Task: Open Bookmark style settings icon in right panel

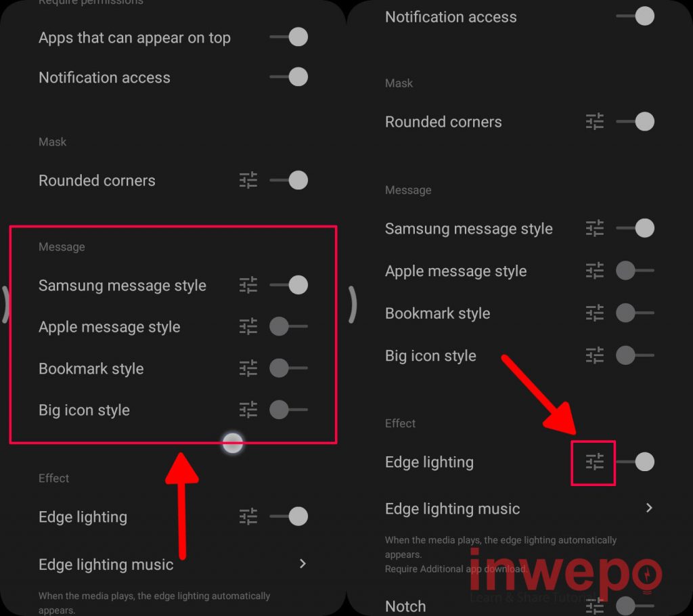Action: (594, 313)
